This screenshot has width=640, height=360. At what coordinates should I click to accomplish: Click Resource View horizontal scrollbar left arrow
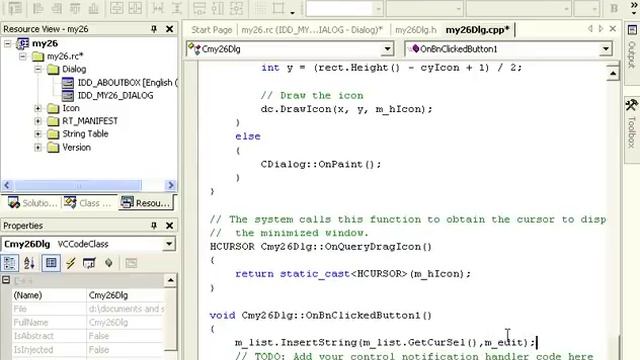(x=7, y=185)
